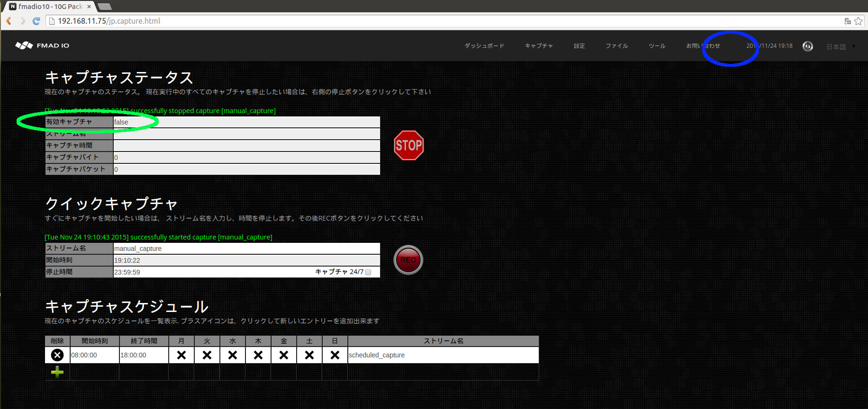Image resolution: width=868 pixels, height=409 pixels.
Task: Go forward with browser forward arrow
Action: [x=22, y=21]
